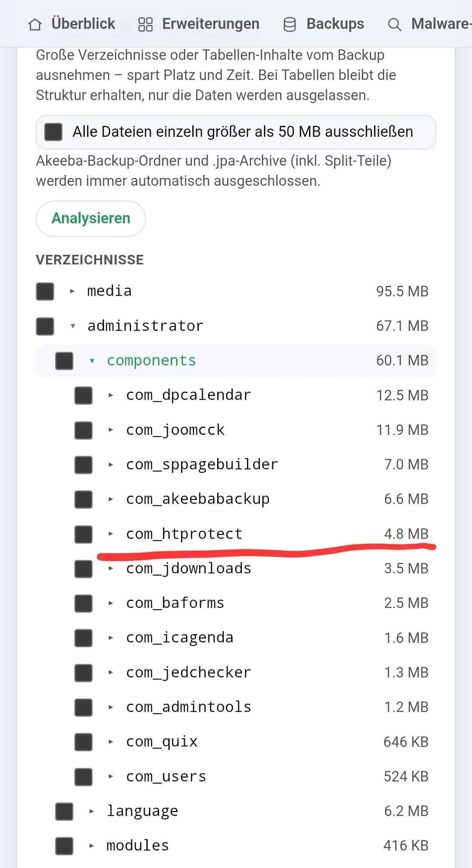Expand the com_joomcck arrow
The image size is (472, 868).
tap(111, 430)
